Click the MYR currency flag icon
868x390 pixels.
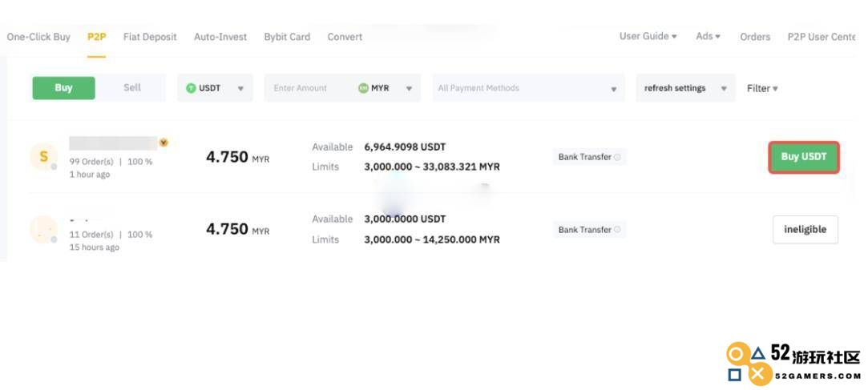click(363, 88)
